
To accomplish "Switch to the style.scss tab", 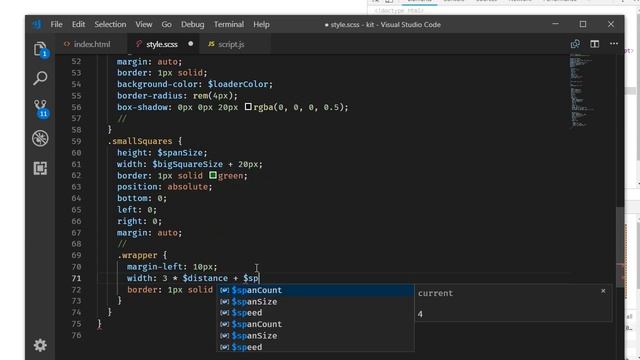I will coord(163,44).
